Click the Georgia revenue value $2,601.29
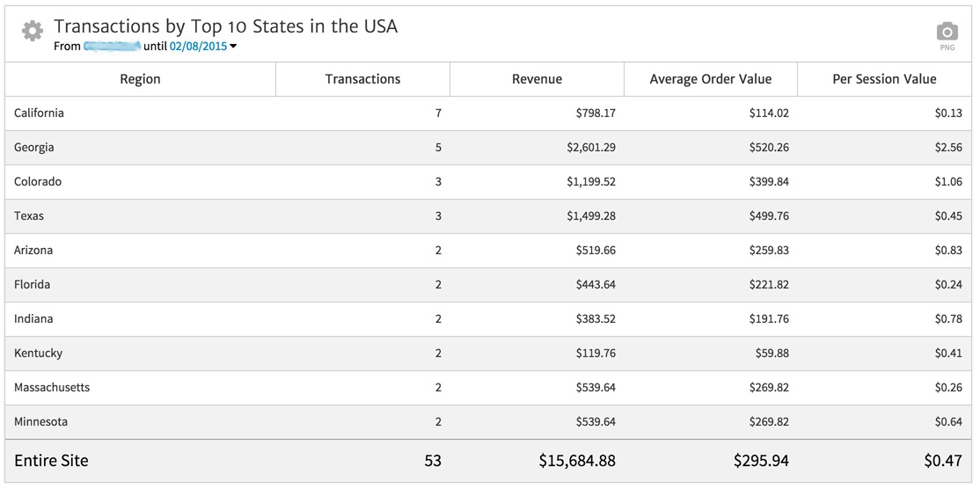 click(591, 147)
